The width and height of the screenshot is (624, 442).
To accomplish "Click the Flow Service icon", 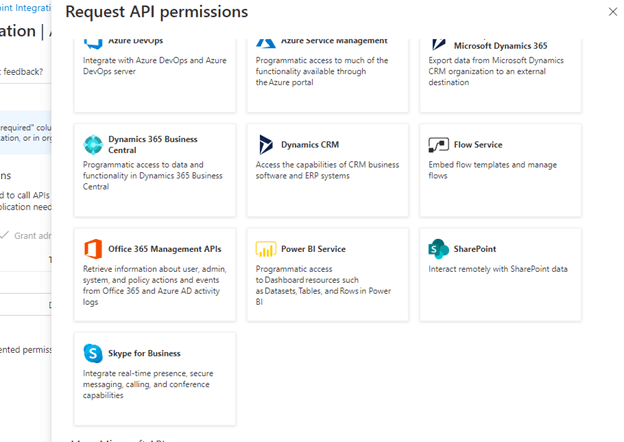I will coord(439,145).
